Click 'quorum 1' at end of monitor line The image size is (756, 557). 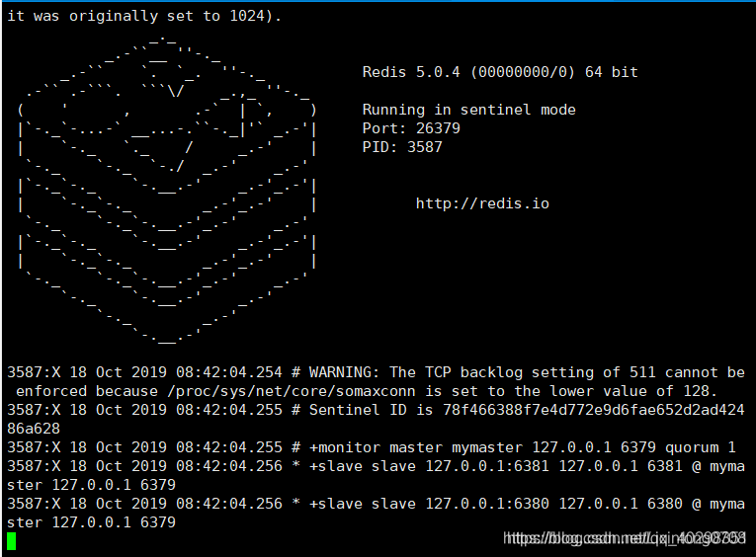(700, 447)
